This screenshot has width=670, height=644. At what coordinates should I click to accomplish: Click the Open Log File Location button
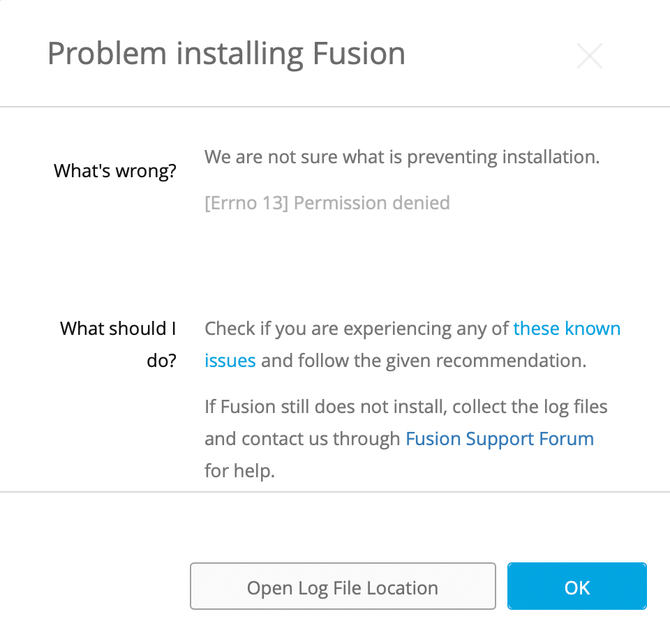click(343, 587)
